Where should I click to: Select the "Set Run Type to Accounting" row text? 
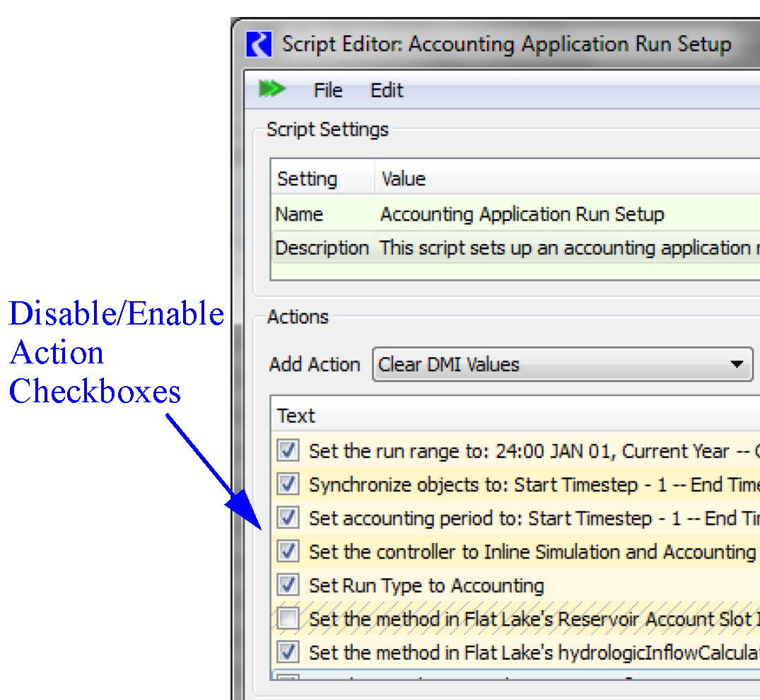coord(426,585)
